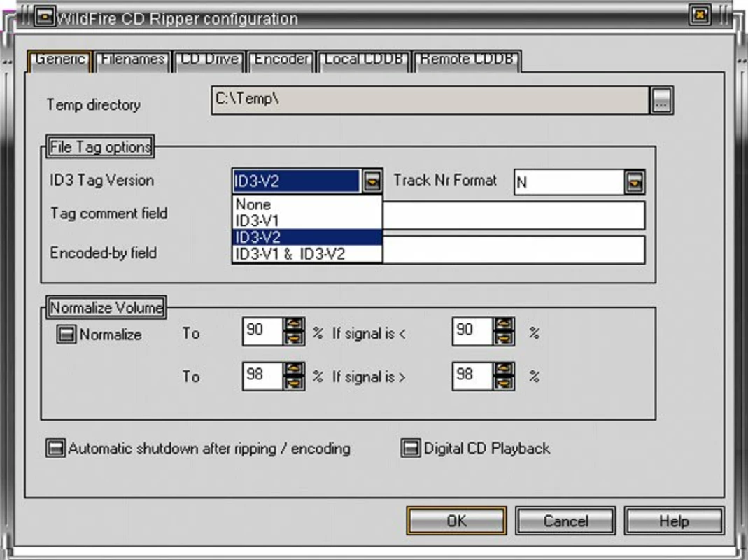The height and width of the screenshot is (560, 748).
Task: Open Help for configuration
Action: pos(674,521)
